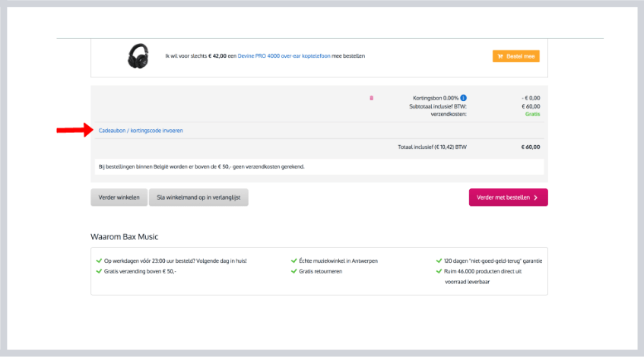Save cart via Sla winkelmand op in verlanglijst
Image resolution: width=644 pixels, height=357 pixels.
point(198,197)
